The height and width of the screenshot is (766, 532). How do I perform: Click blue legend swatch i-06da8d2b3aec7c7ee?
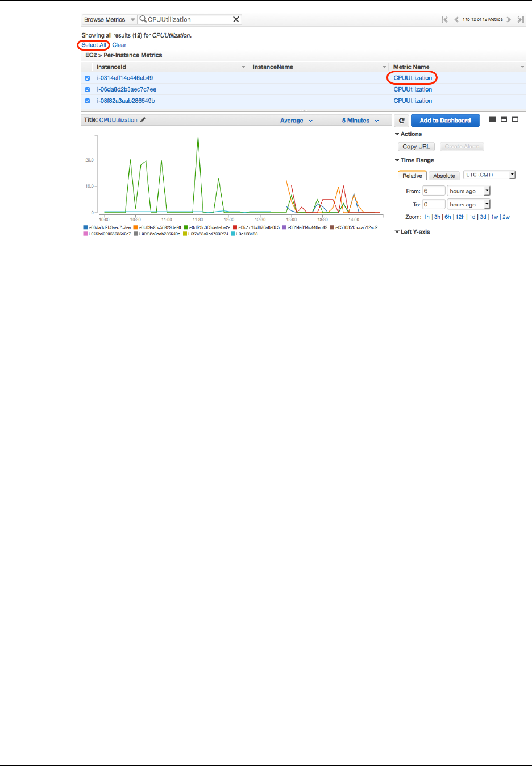pyautogui.click(x=85, y=227)
